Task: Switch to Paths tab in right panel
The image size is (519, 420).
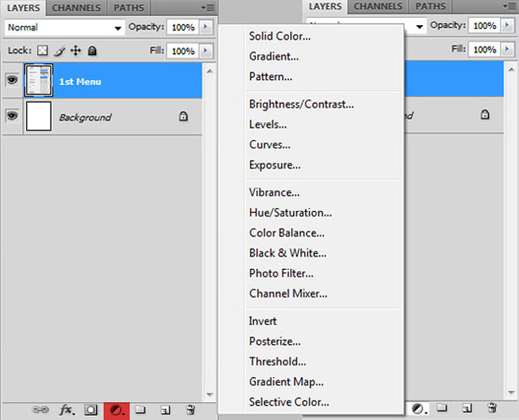Action: click(x=430, y=6)
